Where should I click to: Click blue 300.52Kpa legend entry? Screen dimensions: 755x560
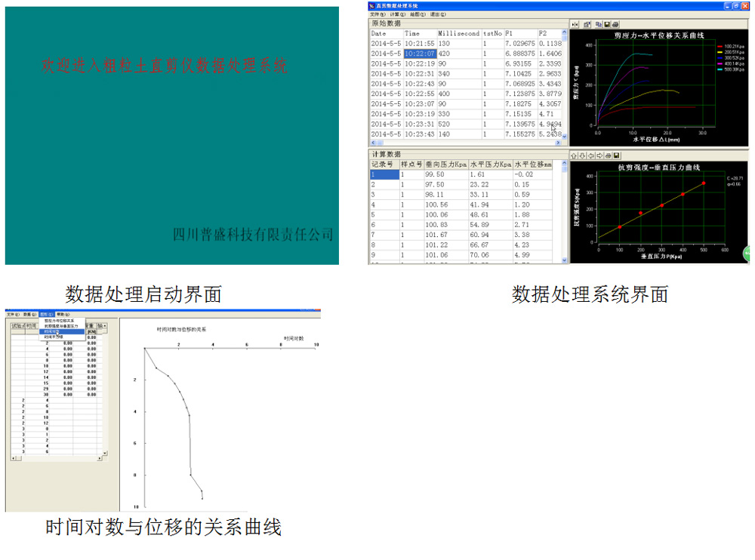click(731, 58)
